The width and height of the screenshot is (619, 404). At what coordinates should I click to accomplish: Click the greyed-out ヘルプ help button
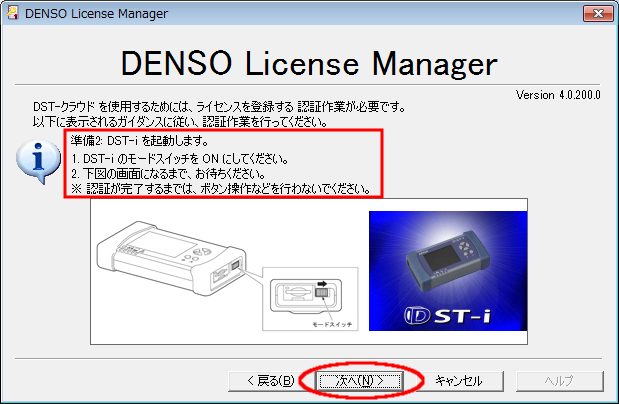tap(559, 381)
